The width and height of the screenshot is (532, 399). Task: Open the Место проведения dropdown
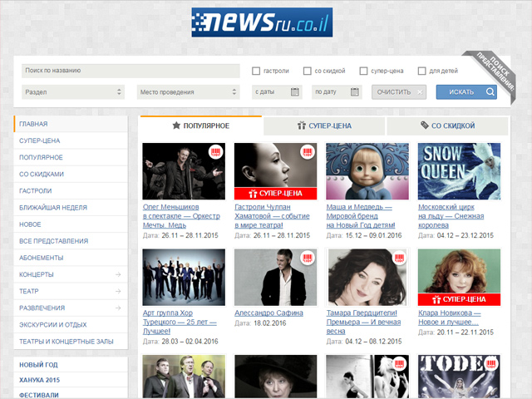(189, 92)
